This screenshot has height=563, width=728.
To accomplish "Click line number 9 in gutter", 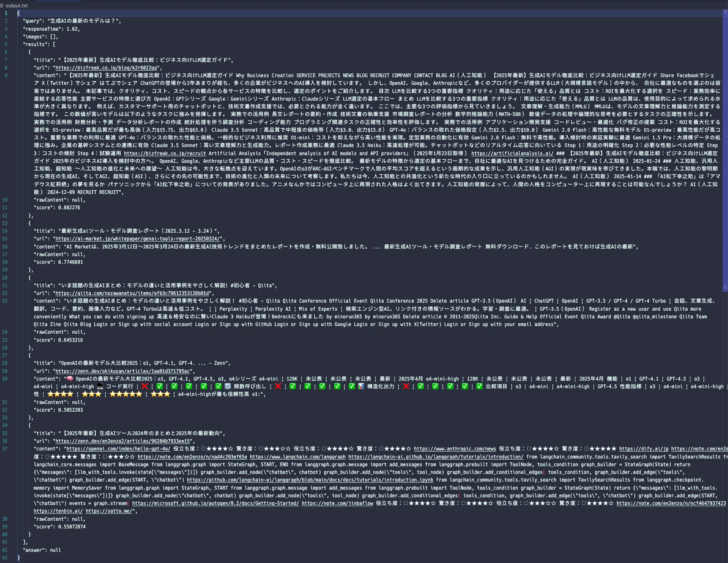I will [6, 76].
